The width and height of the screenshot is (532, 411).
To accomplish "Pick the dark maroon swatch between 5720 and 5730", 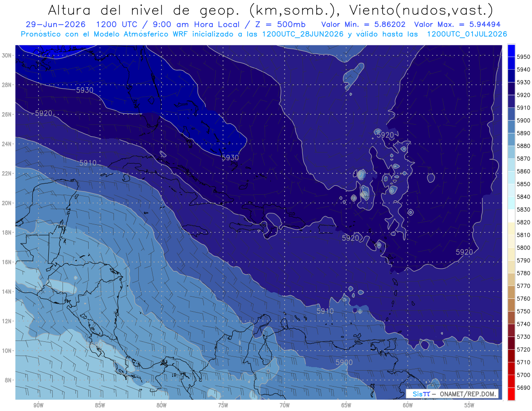I will click(511, 343).
